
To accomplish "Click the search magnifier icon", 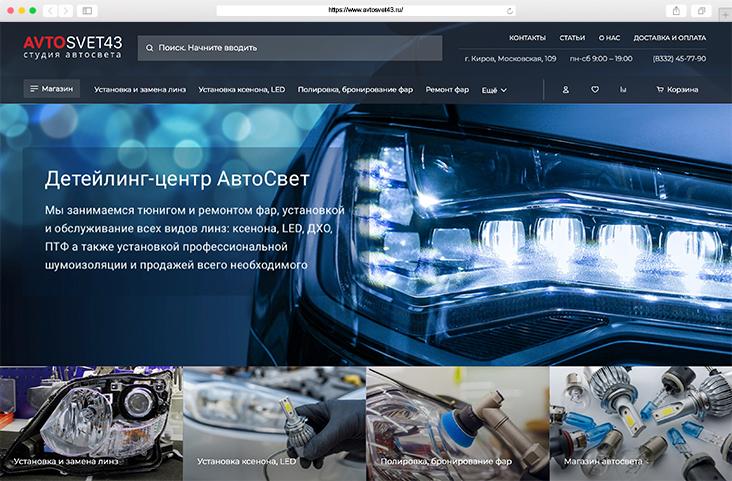I will pyautogui.click(x=149, y=47).
